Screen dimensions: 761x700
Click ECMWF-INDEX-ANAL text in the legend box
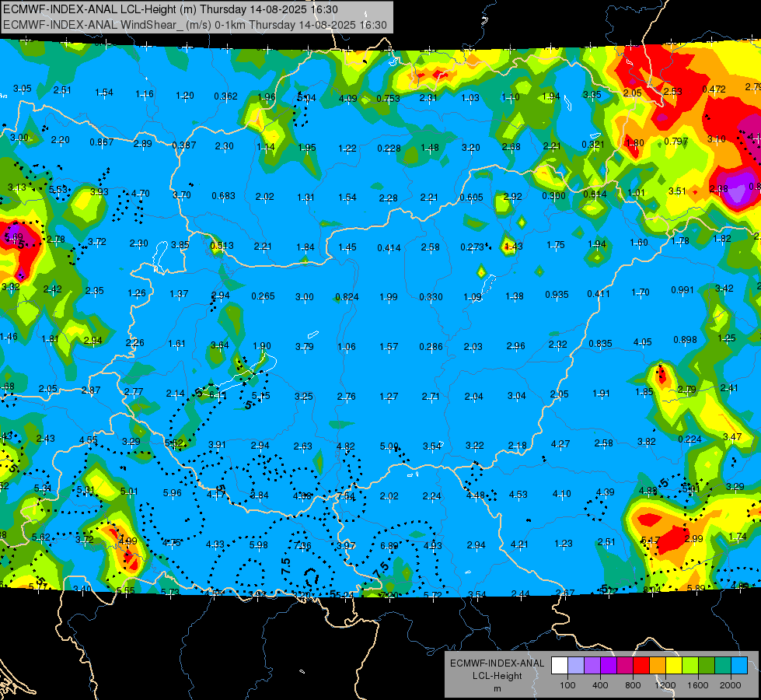point(497,663)
